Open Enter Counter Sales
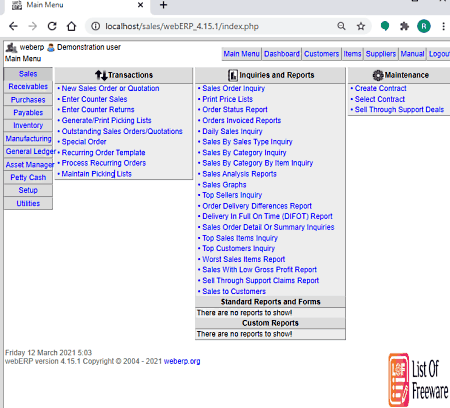 (94, 99)
